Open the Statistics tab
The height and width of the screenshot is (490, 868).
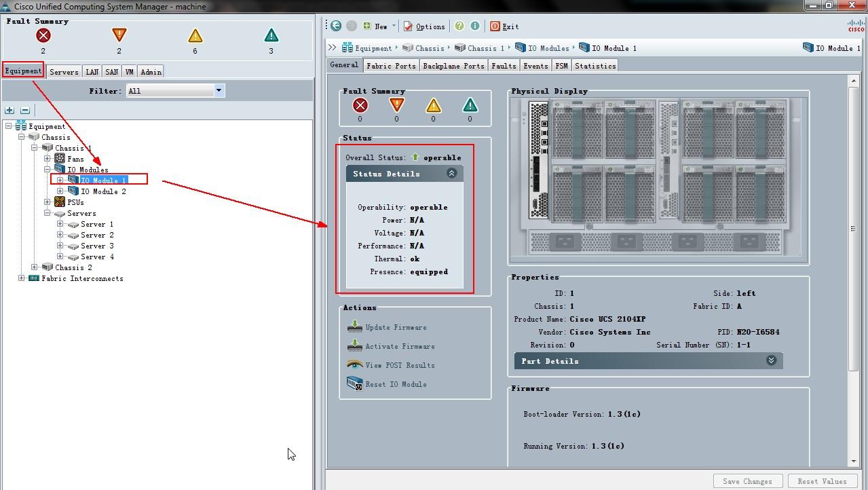[x=595, y=66]
